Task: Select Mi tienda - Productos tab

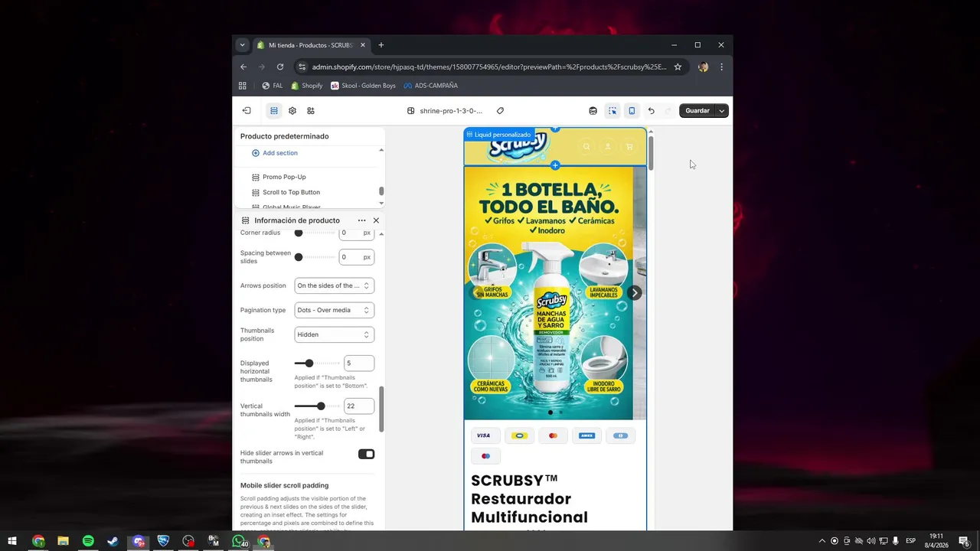Action: coord(312,45)
